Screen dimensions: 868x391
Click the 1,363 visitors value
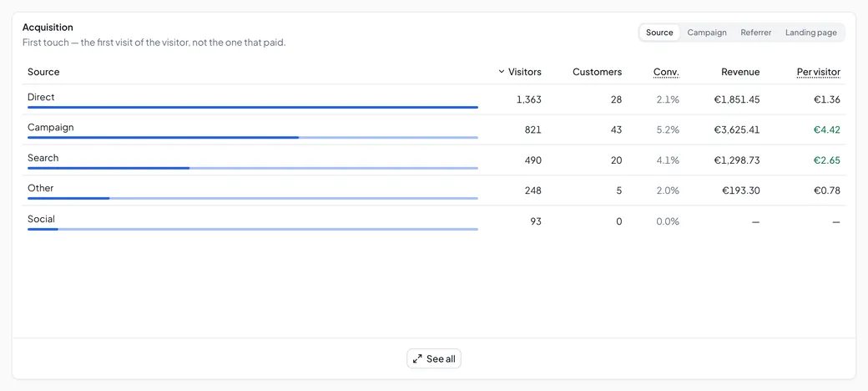(x=528, y=99)
